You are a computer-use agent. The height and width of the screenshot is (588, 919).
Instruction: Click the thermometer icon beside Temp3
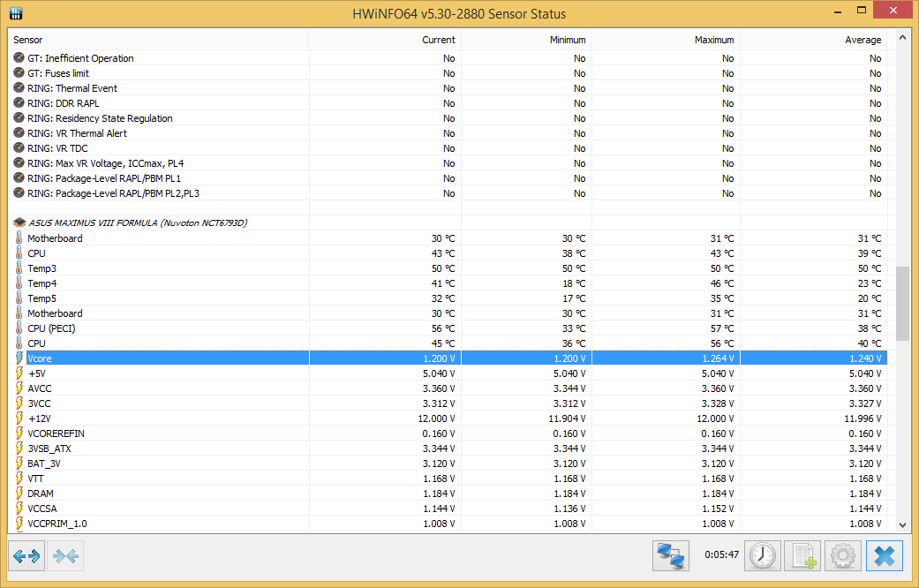(x=19, y=268)
